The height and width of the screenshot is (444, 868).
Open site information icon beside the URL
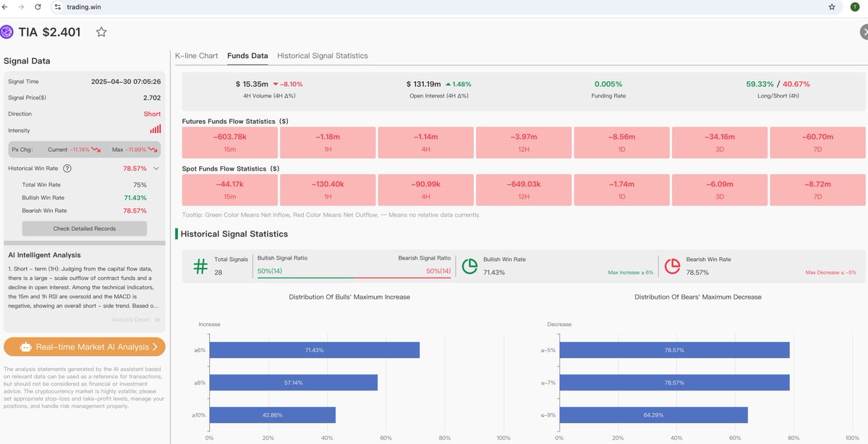[x=59, y=7]
